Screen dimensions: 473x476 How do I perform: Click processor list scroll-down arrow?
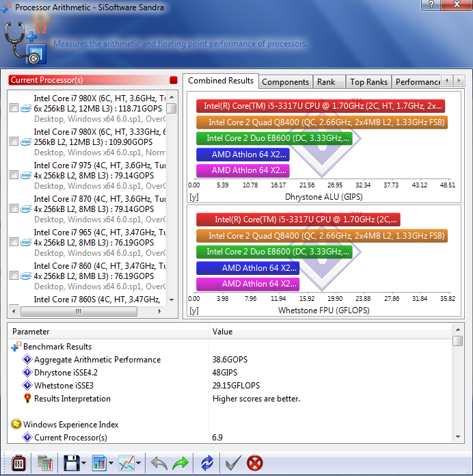(172, 300)
